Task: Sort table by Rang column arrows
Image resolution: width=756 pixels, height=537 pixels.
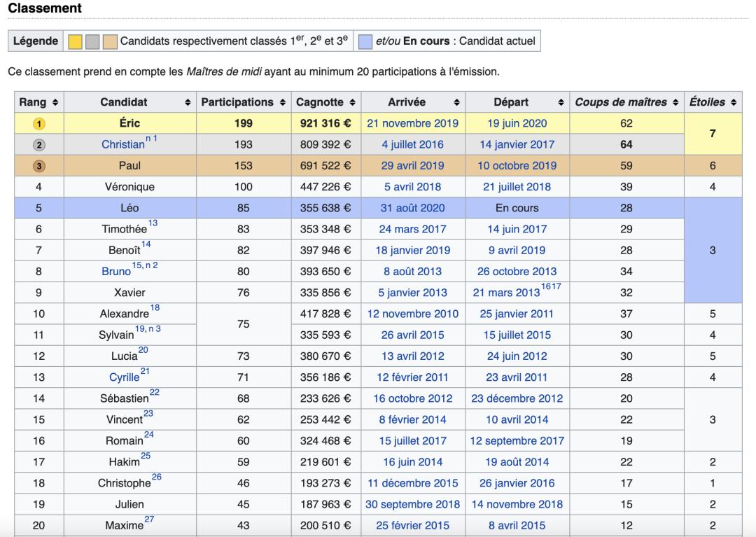Action: (55, 102)
